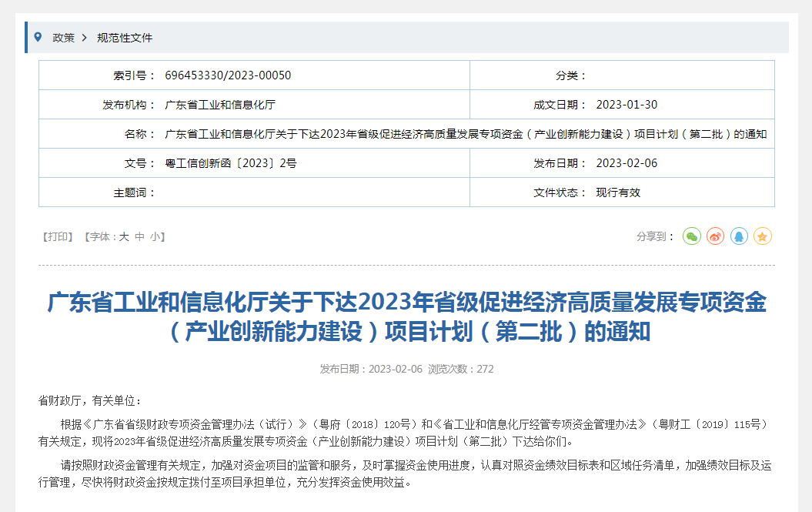Viewport: 812px width, 512px height.
Task: Share to Qzone using the star icon
Action: tap(762, 236)
